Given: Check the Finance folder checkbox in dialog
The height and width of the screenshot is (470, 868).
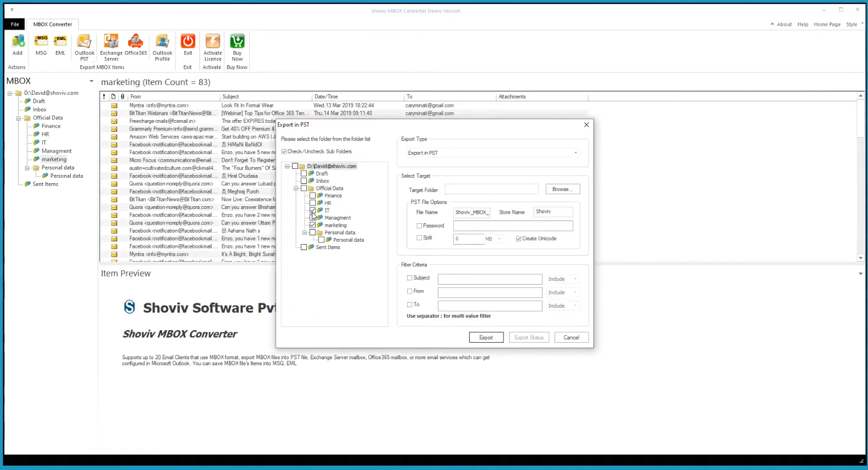Looking at the screenshot, I should click(x=312, y=196).
